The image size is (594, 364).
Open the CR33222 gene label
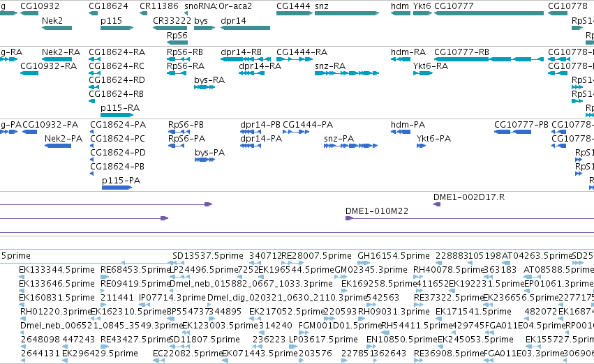[172, 20]
